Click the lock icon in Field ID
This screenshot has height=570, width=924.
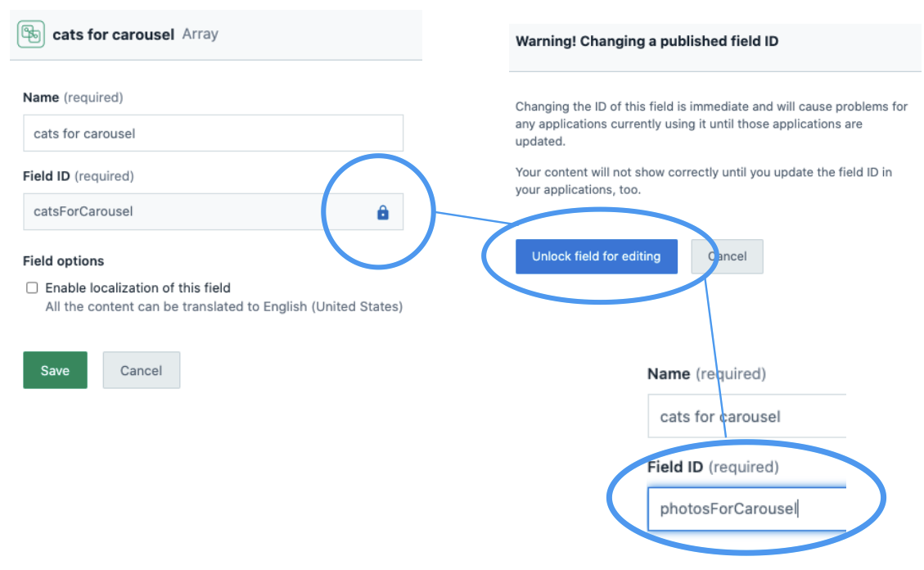[382, 212]
